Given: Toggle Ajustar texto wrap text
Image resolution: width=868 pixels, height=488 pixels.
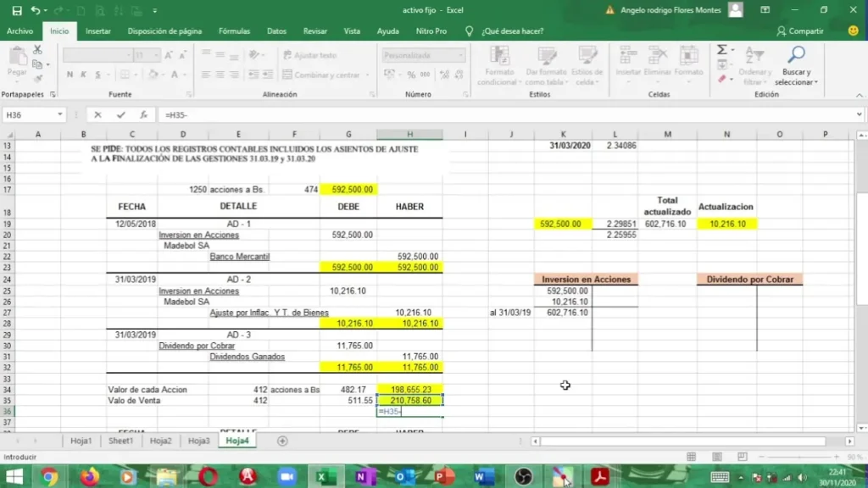Looking at the screenshot, I should [310, 55].
